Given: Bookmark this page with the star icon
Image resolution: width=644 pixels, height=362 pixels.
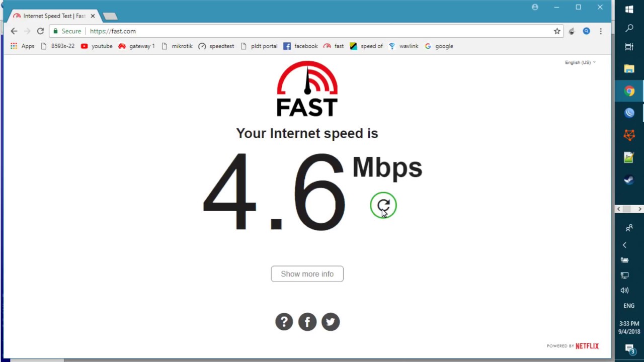Looking at the screenshot, I should (557, 31).
